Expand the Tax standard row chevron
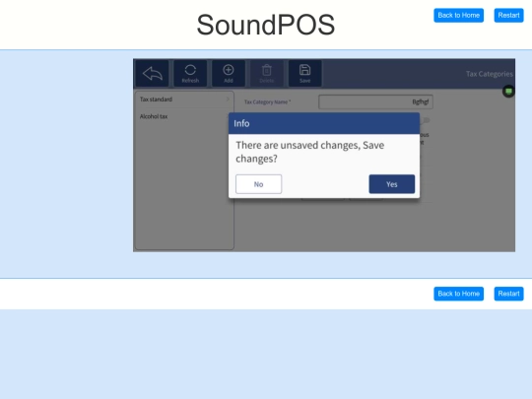 (228, 100)
